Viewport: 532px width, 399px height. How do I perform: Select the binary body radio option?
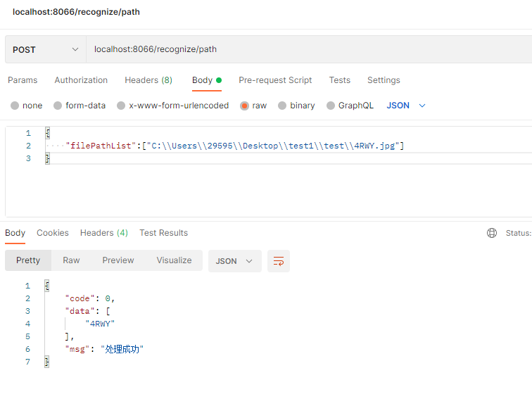pos(282,106)
